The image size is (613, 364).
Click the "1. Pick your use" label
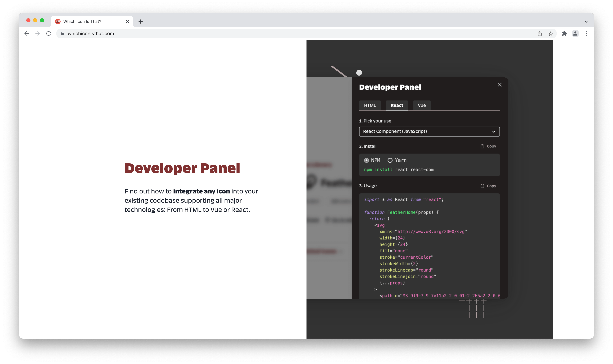click(x=375, y=121)
